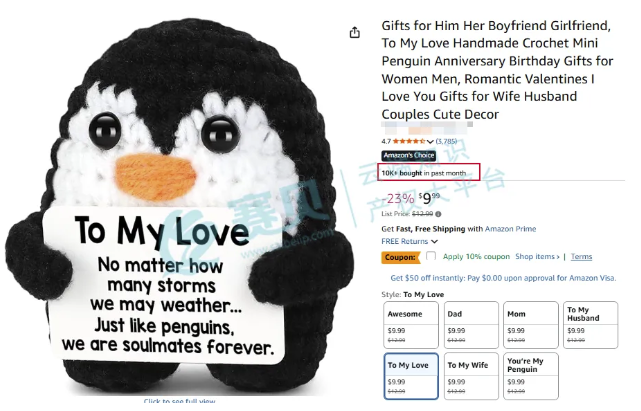Click the star rating icons
The width and height of the screenshot is (641, 411).
(x=409, y=141)
